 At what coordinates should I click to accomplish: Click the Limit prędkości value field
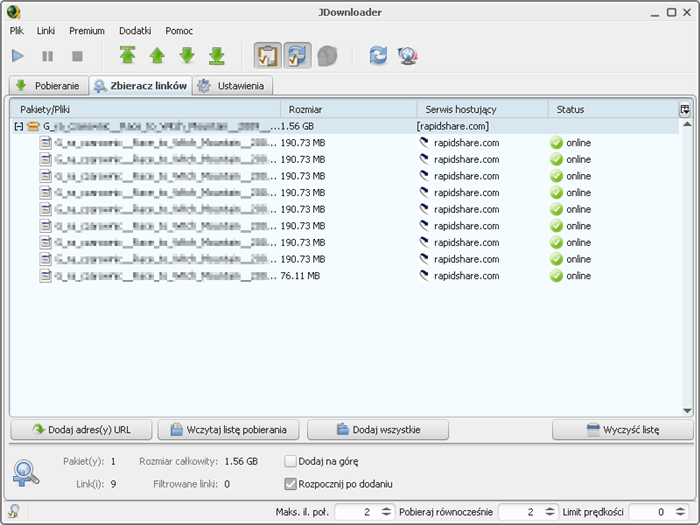pos(652,512)
